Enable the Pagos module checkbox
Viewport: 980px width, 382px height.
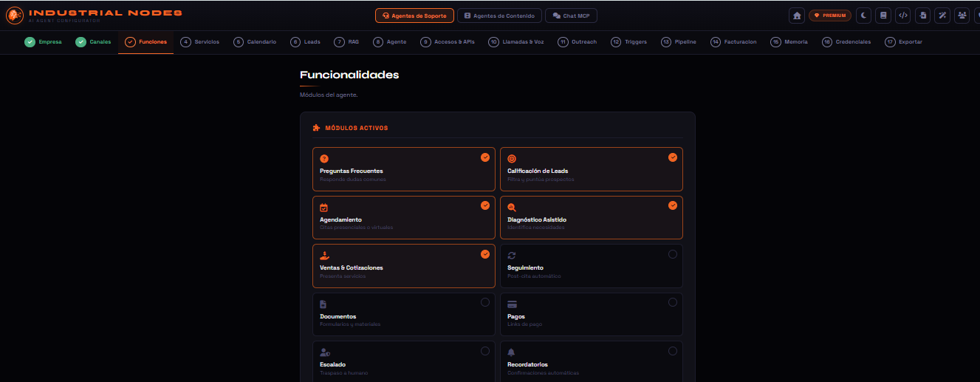click(673, 302)
